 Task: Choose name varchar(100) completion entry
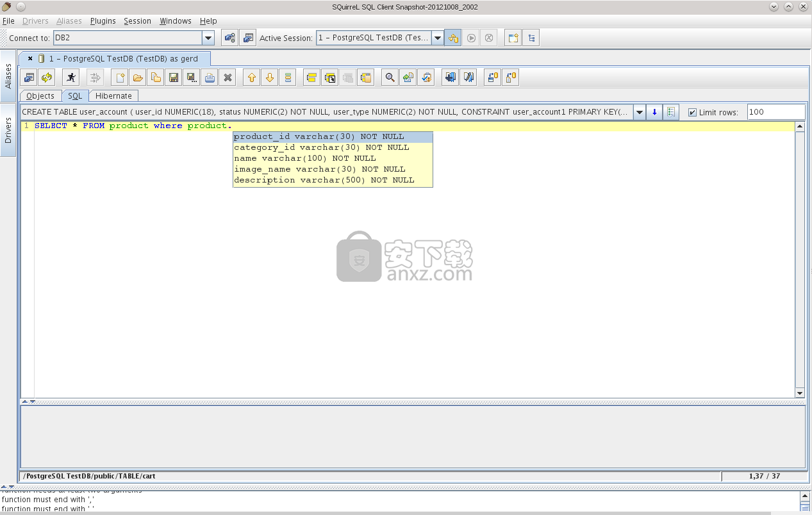coord(333,158)
